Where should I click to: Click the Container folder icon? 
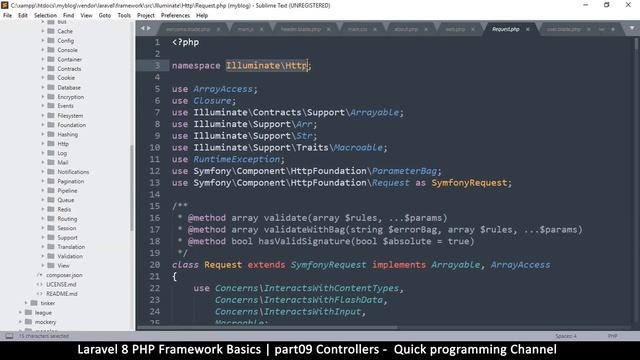coord(51,59)
